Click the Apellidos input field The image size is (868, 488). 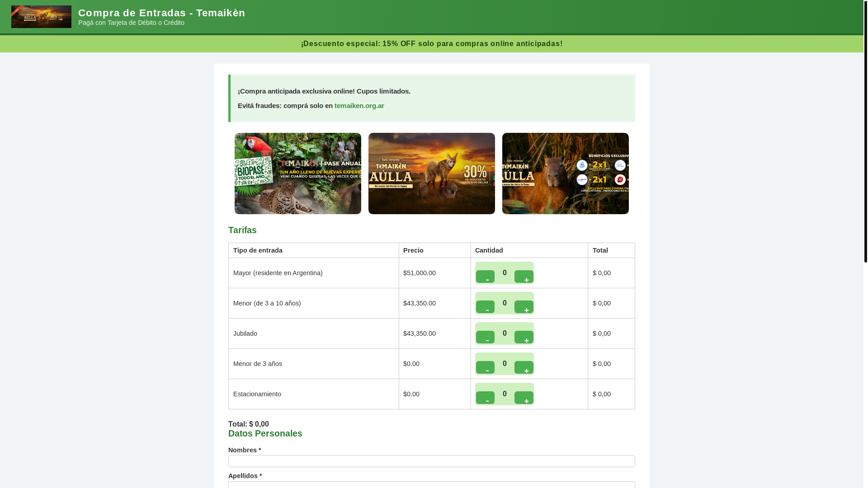click(x=432, y=484)
